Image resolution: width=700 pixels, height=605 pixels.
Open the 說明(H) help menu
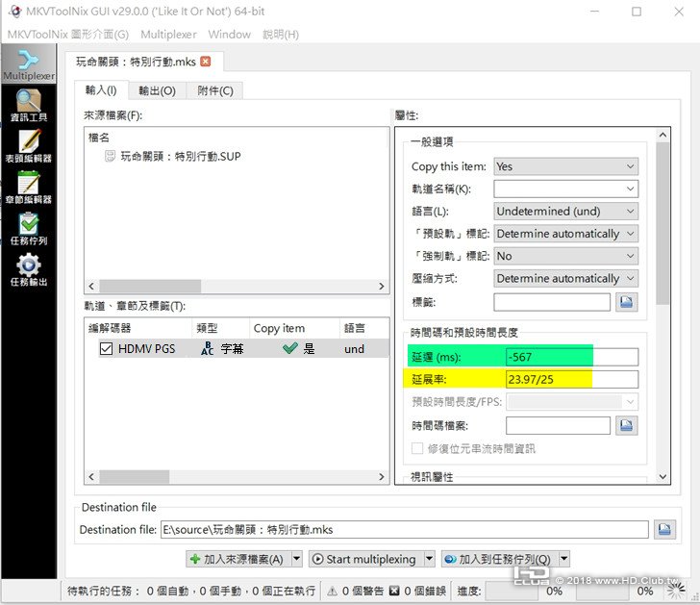coord(281,35)
